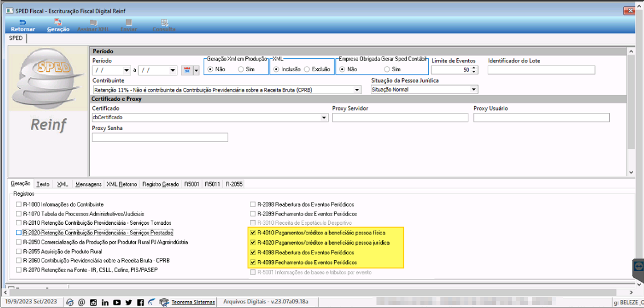Viewport: 644px width, 308px height.
Task: Open the Facebook icon in status bar
Action: [x=140, y=303]
